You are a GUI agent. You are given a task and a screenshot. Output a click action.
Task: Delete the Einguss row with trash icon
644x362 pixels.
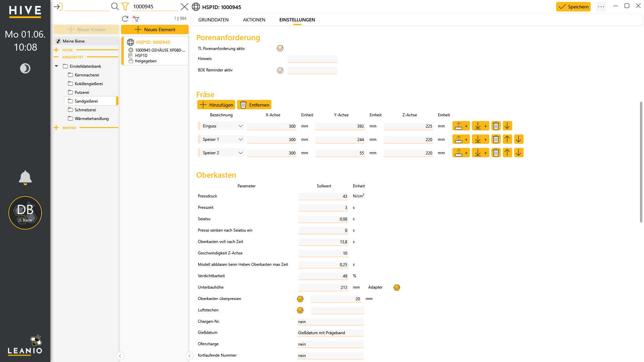(496, 126)
